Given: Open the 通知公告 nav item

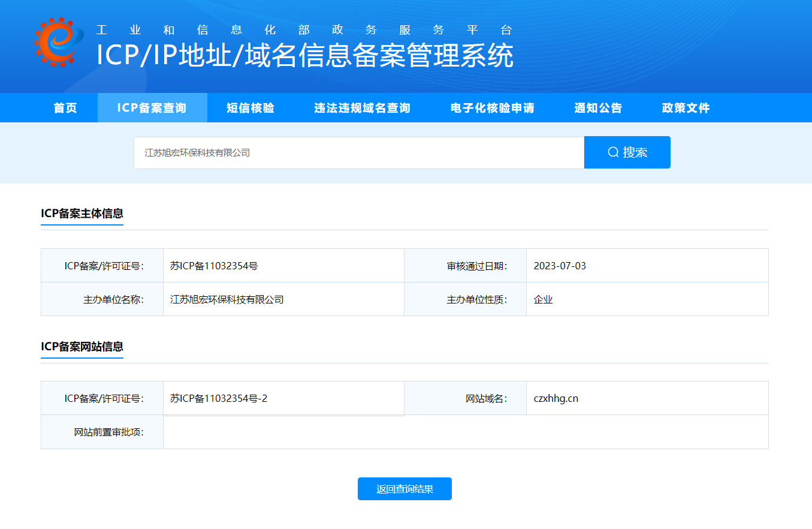Looking at the screenshot, I should coord(598,108).
